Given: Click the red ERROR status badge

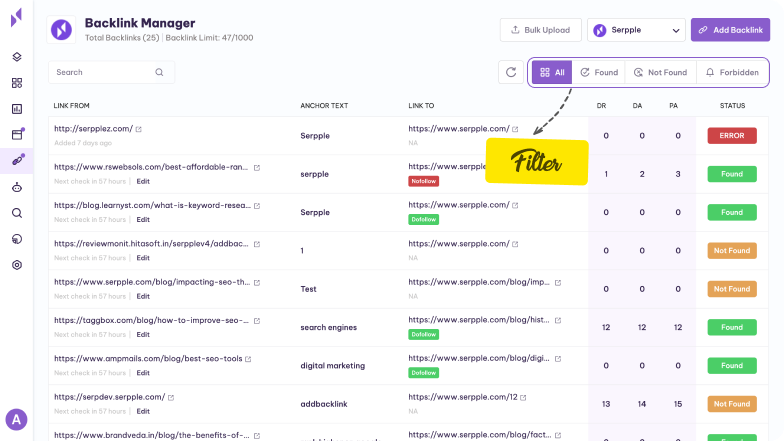Looking at the screenshot, I should point(732,136).
